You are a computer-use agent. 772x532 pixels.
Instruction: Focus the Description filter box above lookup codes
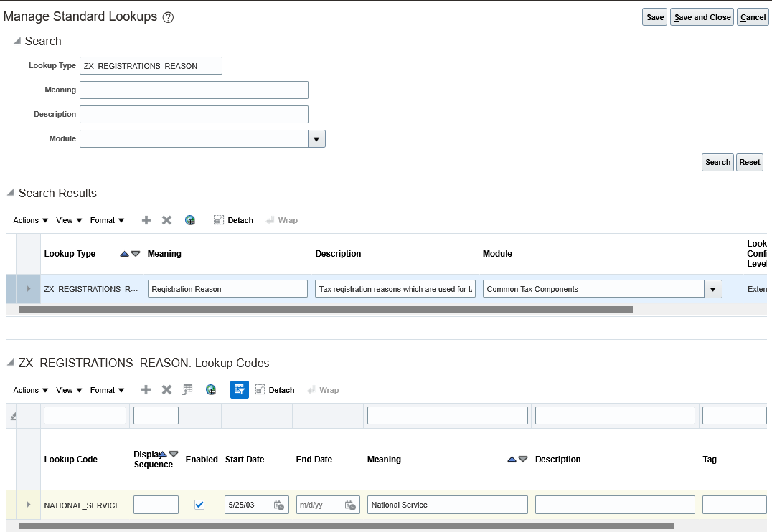[x=615, y=416]
